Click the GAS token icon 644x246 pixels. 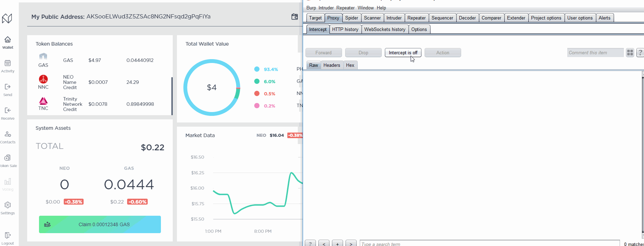pyautogui.click(x=43, y=56)
